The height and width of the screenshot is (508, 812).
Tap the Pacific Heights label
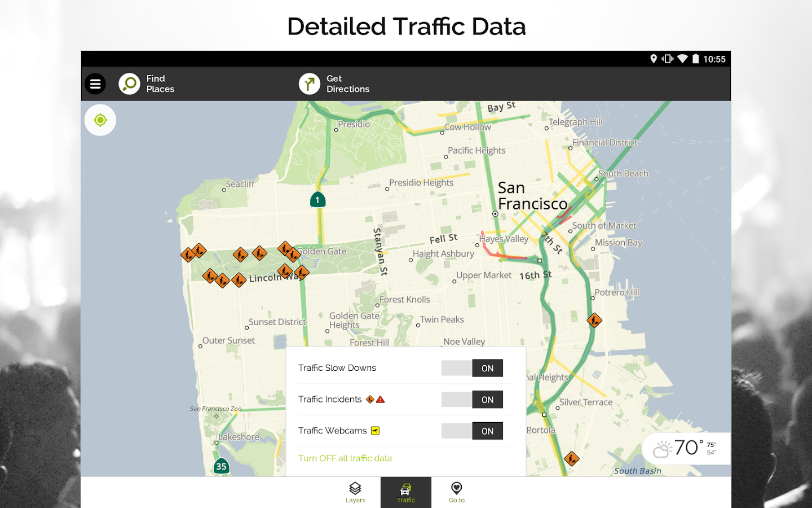[476, 151]
